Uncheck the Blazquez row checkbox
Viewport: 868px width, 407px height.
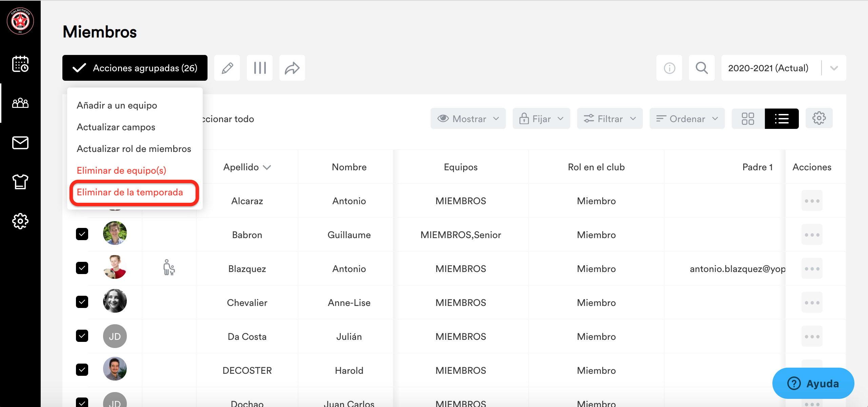(x=82, y=268)
